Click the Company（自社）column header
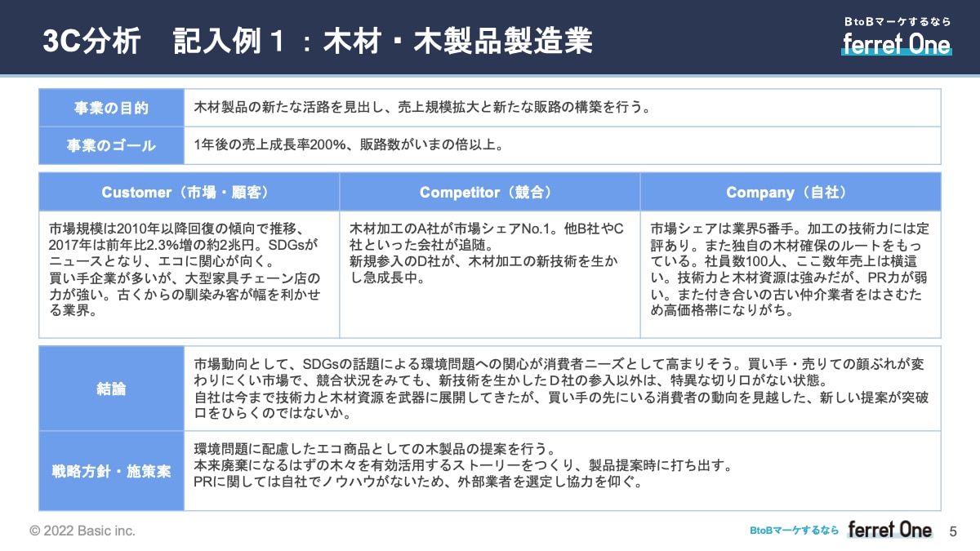The height and width of the screenshot is (551, 980). (x=791, y=192)
